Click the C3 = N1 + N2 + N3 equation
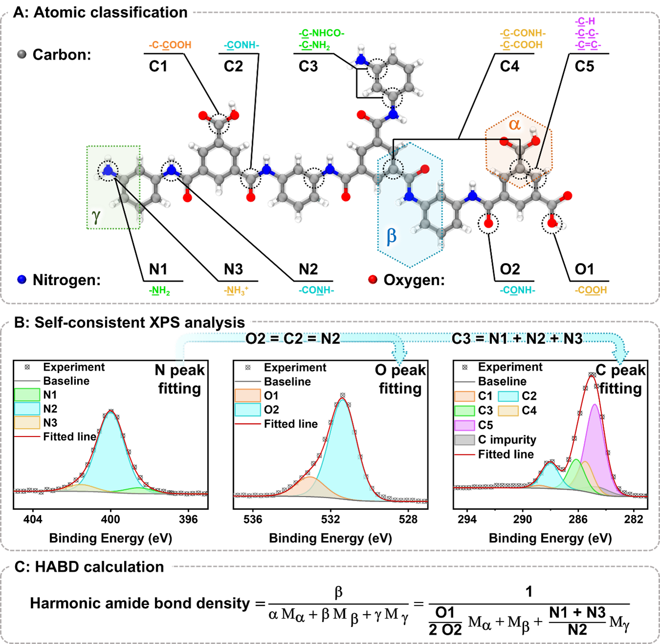This screenshot has width=660, height=644. coord(517,339)
